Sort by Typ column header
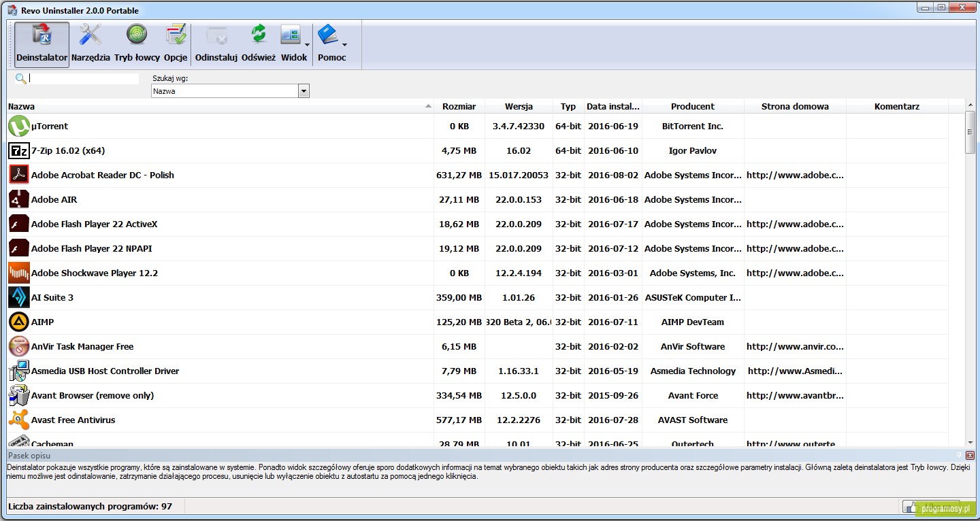Viewport: 980px width, 521px height. [568, 106]
